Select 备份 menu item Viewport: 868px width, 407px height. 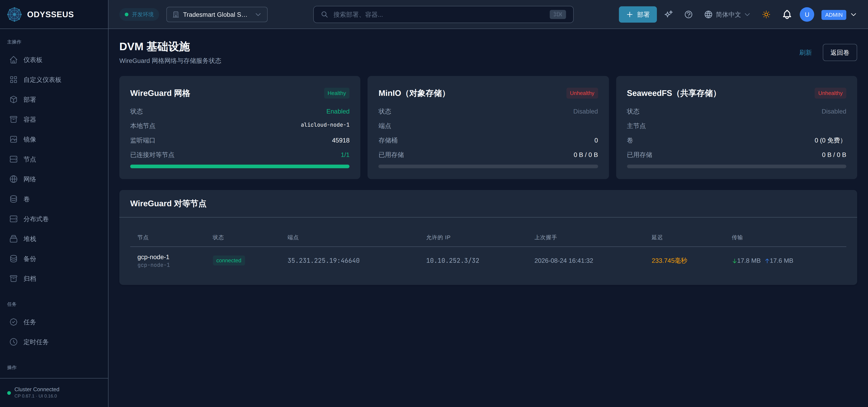pyautogui.click(x=54, y=258)
